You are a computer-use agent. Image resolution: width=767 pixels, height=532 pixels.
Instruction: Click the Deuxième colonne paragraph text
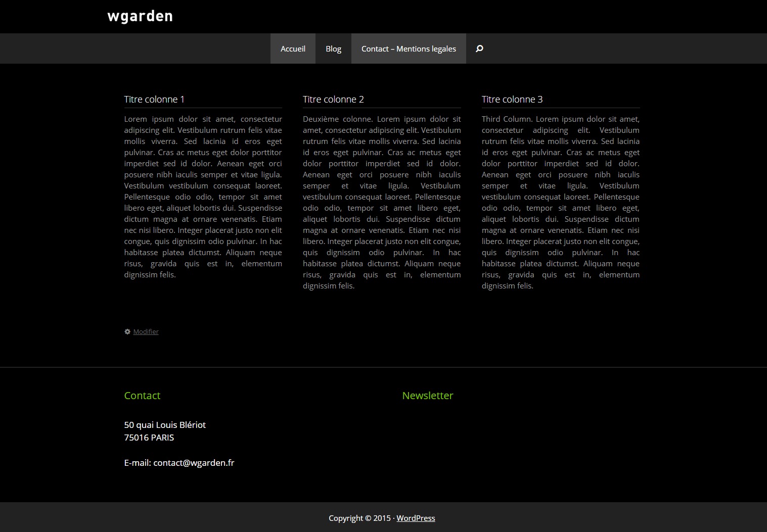click(x=381, y=202)
